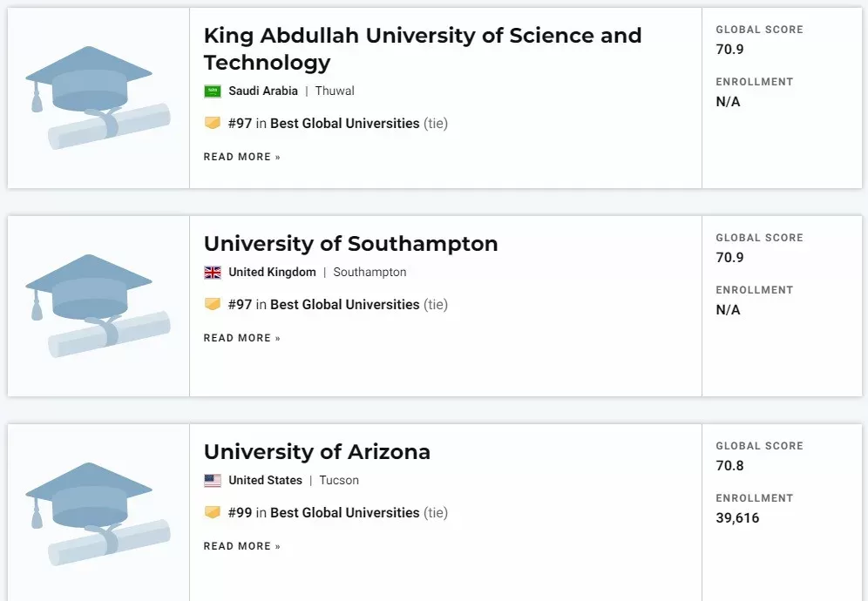Screen dimensions: 868x601
Task: Click University of Southampton graduation cap image
Action: coord(98,306)
